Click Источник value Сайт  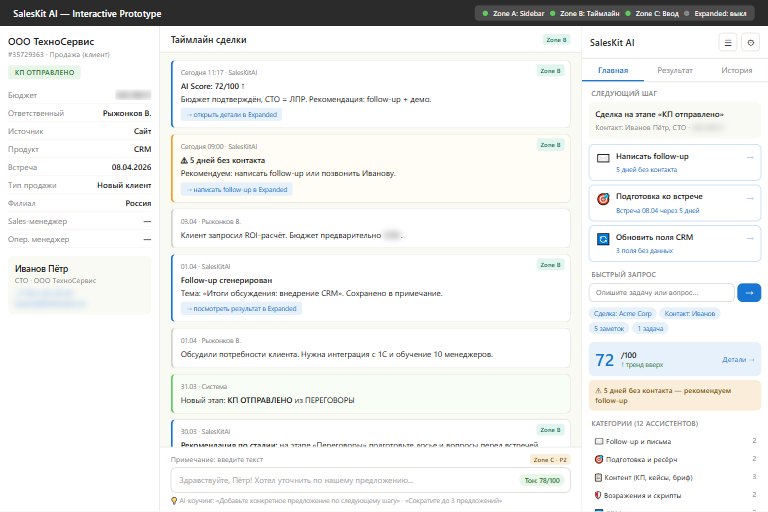(142, 131)
